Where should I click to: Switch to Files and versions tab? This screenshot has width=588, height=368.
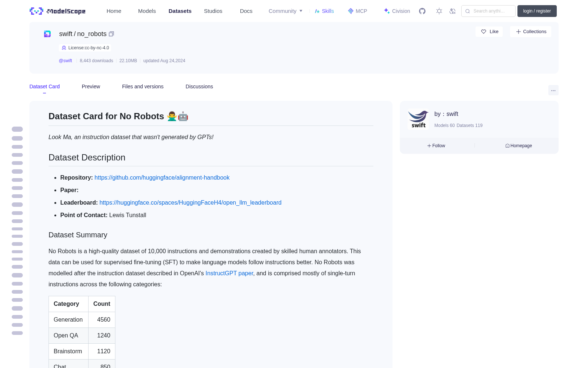tap(143, 86)
